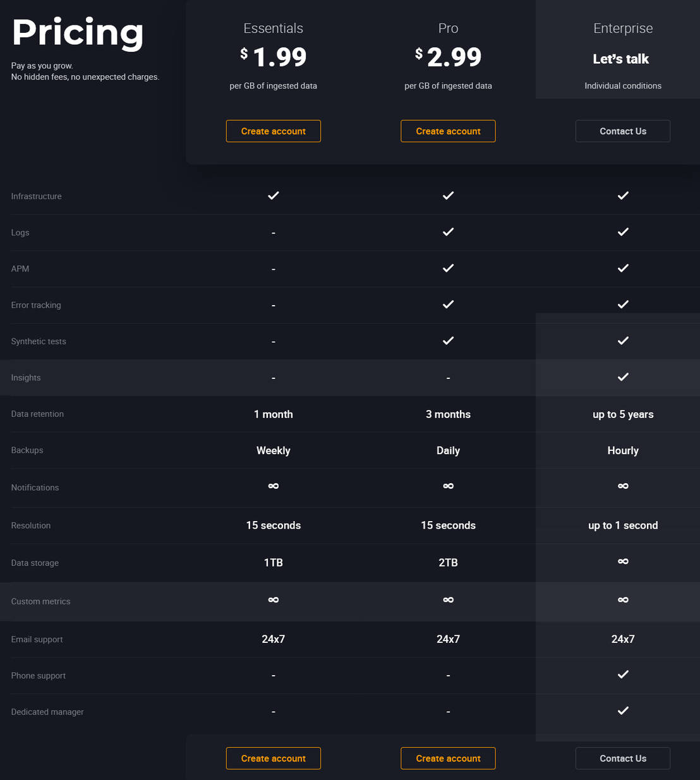The height and width of the screenshot is (780, 700).
Task: Click top Create account button under Essentials
Action: coord(274,131)
